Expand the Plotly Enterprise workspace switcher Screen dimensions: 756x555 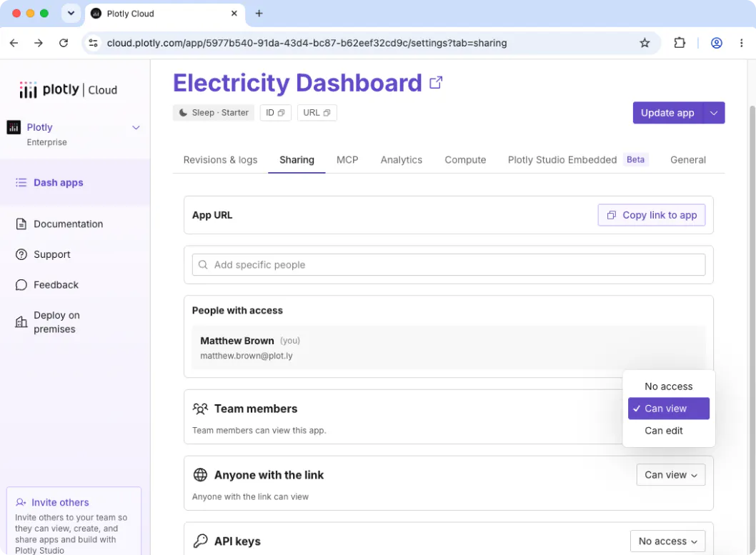tap(136, 128)
